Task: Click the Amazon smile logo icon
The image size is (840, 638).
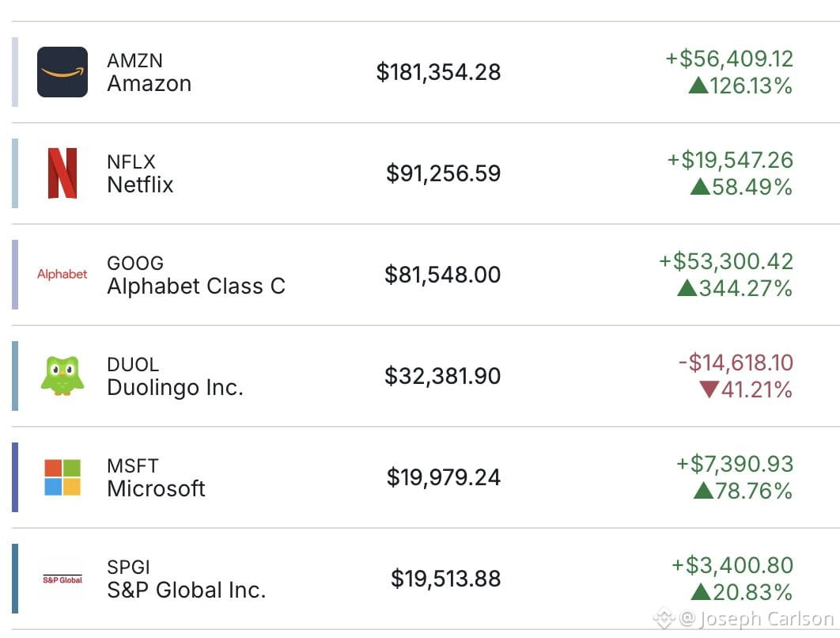Action: [x=62, y=72]
